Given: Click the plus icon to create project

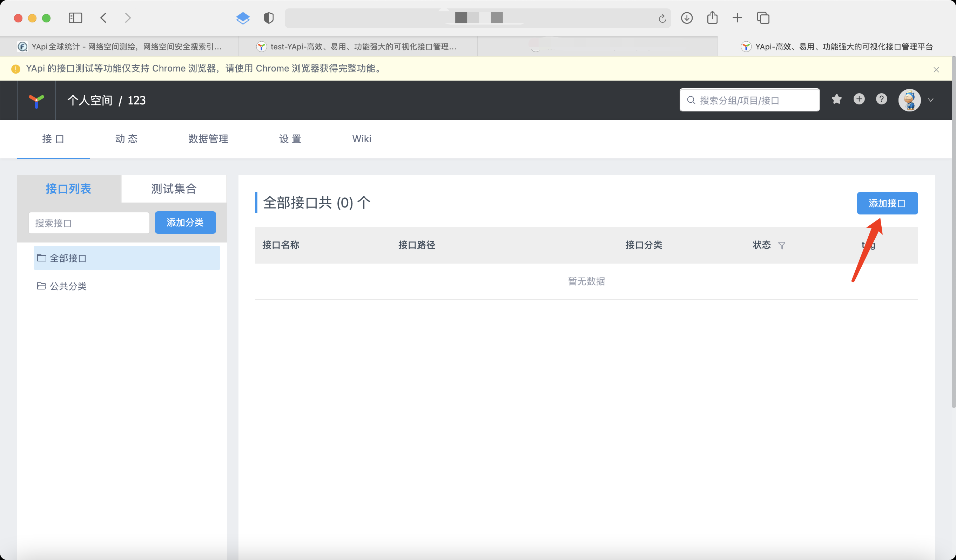Looking at the screenshot, I should 859,99.
